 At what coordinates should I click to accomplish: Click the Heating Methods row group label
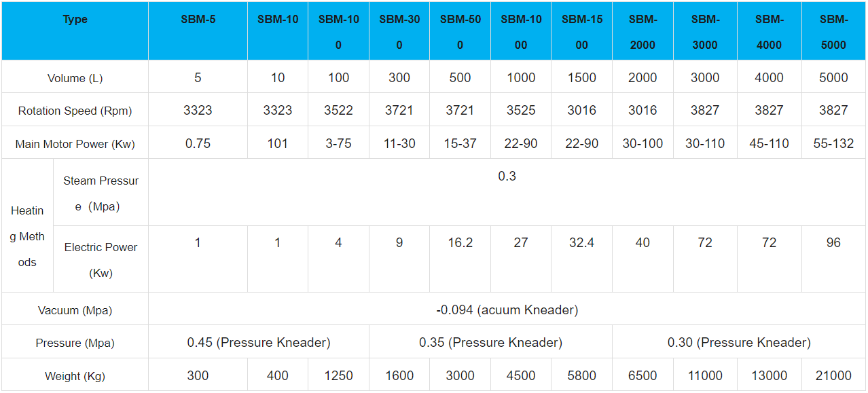[27, 236]
